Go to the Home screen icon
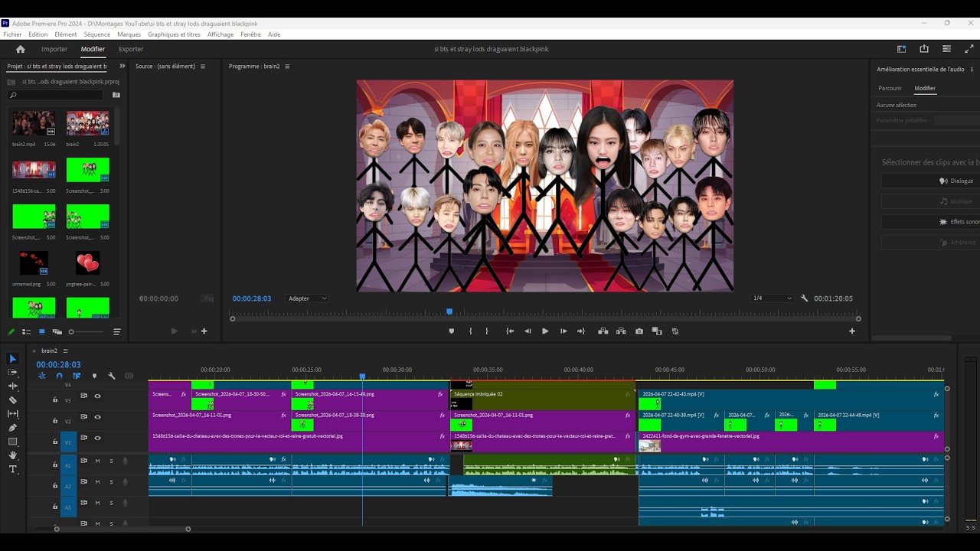The image size is (980, 551). (21, 49)
